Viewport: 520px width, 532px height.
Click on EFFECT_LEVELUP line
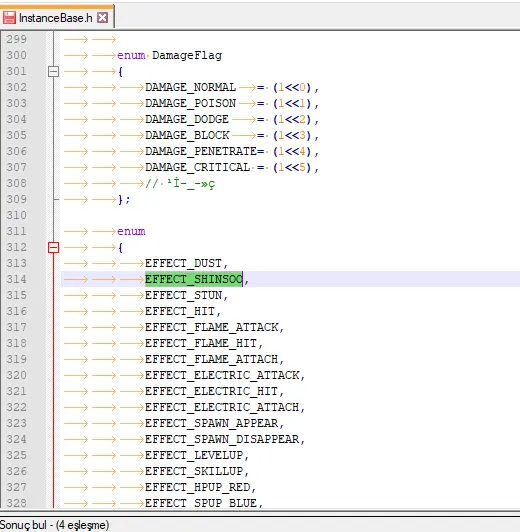pos(194,455)
